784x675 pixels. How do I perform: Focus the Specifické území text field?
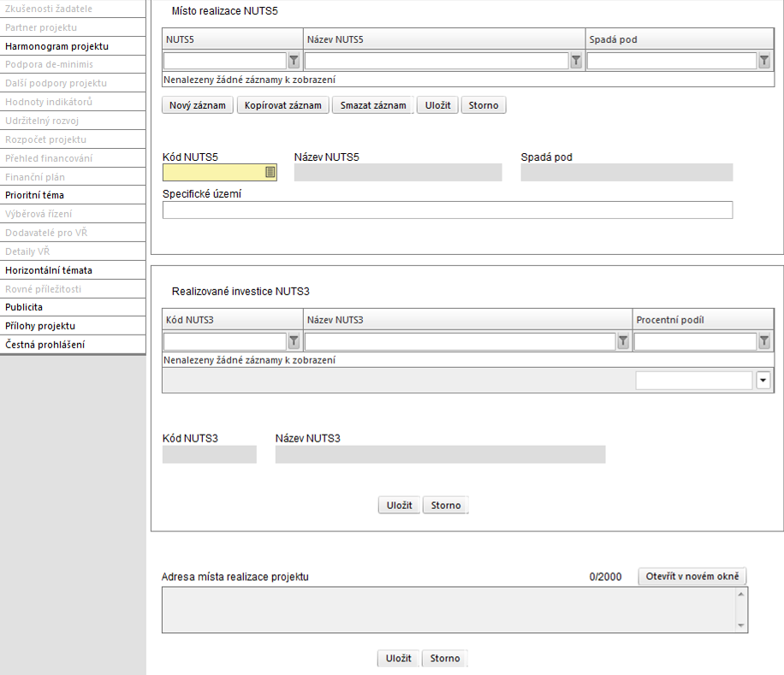448,210
